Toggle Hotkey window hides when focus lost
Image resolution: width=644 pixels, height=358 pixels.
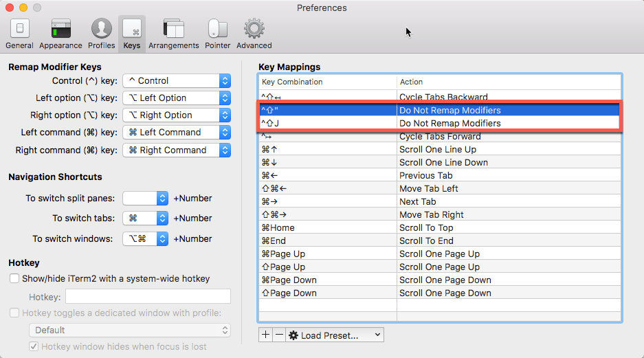click(34, 346)
